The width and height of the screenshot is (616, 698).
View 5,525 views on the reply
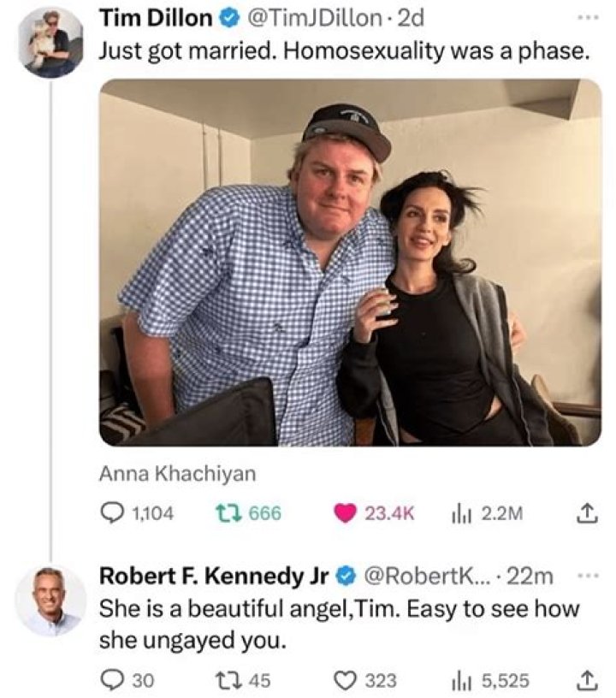[460, 681]
